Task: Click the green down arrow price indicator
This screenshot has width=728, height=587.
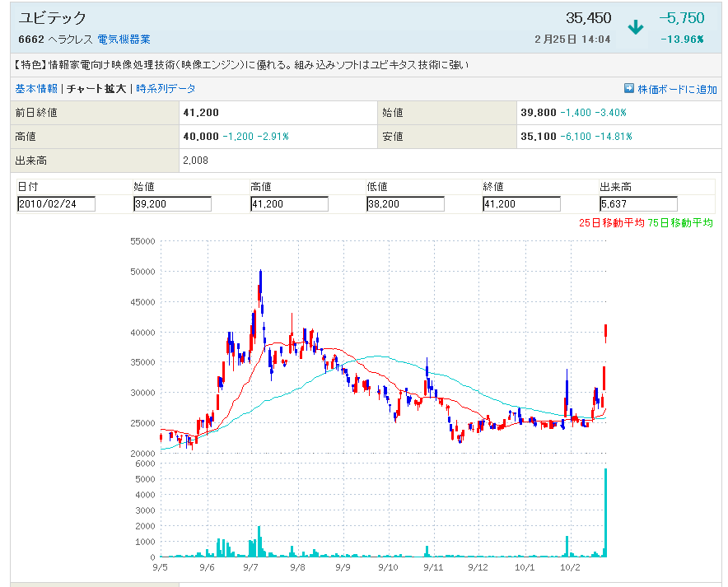Action: coord(635,27)
